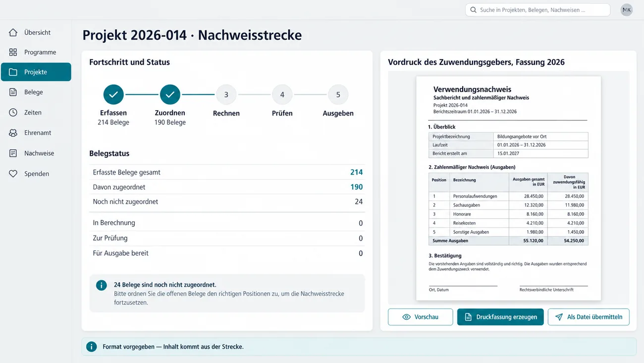Click the Übersicht home icon

click(13, 32)
